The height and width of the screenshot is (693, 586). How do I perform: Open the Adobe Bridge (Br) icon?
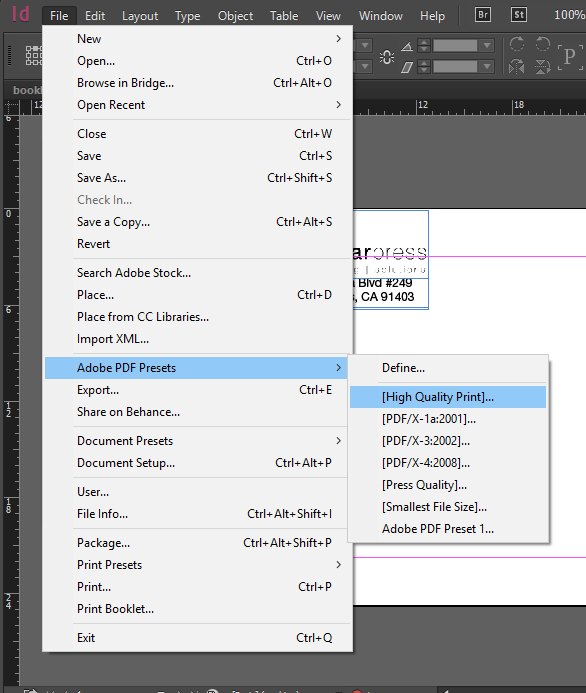(483, 15)
